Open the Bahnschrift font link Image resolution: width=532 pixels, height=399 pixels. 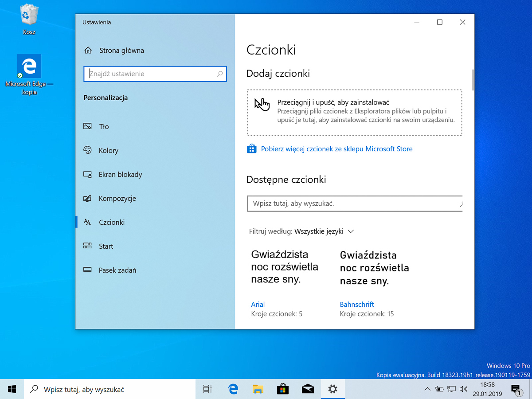tap(357, 305)
